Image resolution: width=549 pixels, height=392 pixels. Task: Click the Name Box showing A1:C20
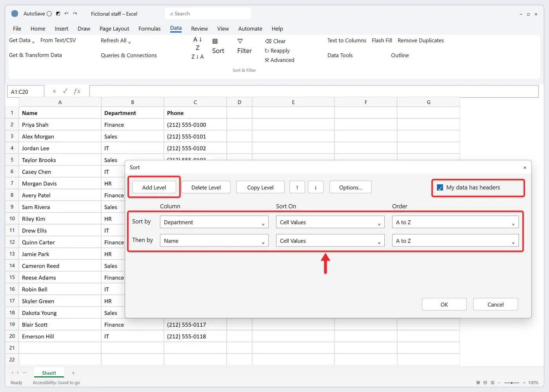[x=25, y=91]
